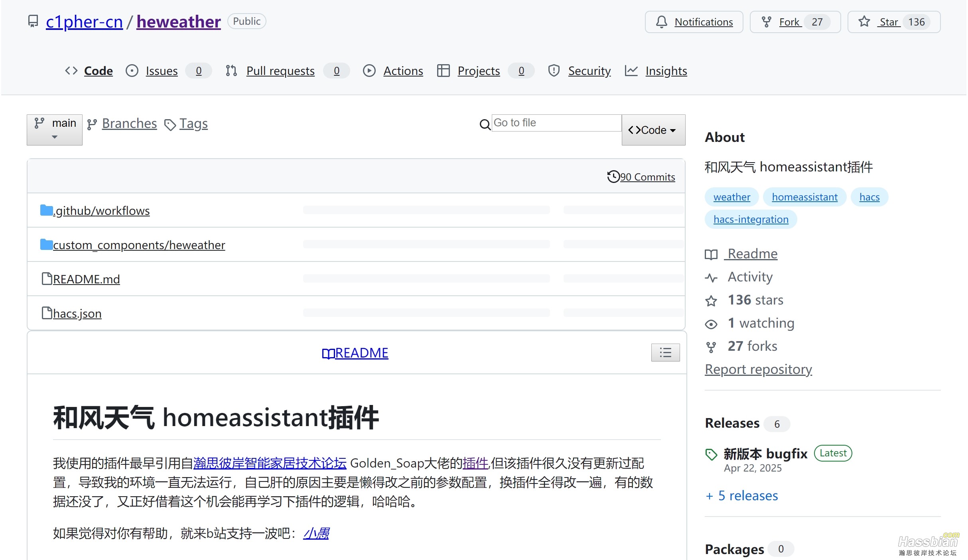The image size is (968, 560).
Task: Select the hacs-integration topic tag
Action: (x=751, y=219)
